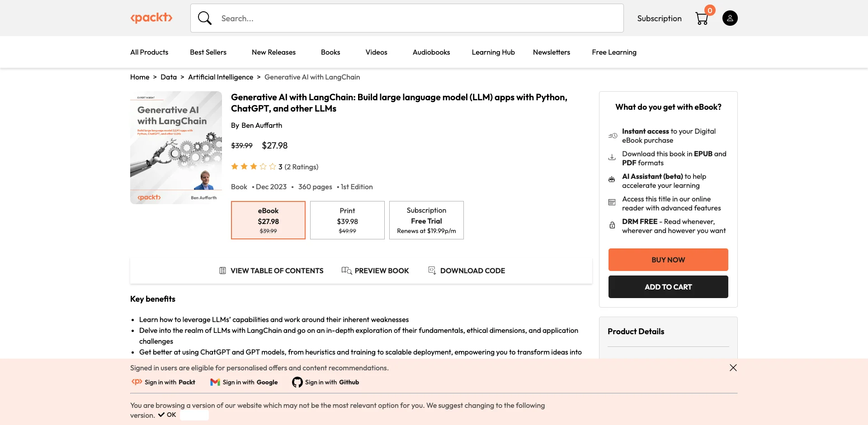This screenshot has height=425, width=868.
Task: Click the Instant access clock icon
Action: point(613,135)
